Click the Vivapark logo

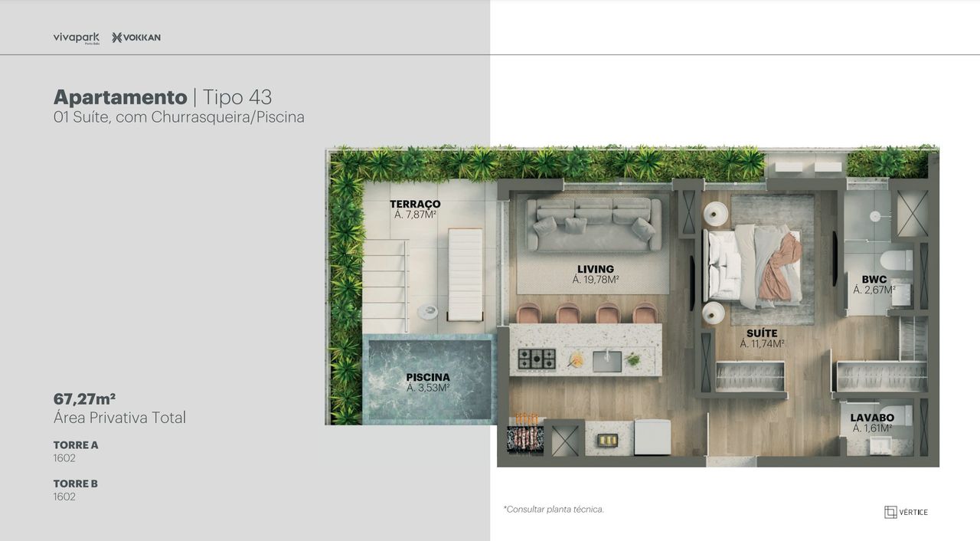(76, 38)
